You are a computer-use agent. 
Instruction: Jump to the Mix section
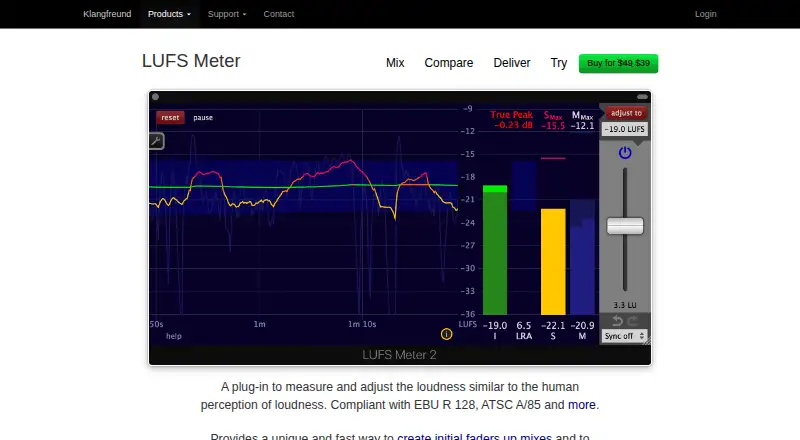(x=395, y=63)
